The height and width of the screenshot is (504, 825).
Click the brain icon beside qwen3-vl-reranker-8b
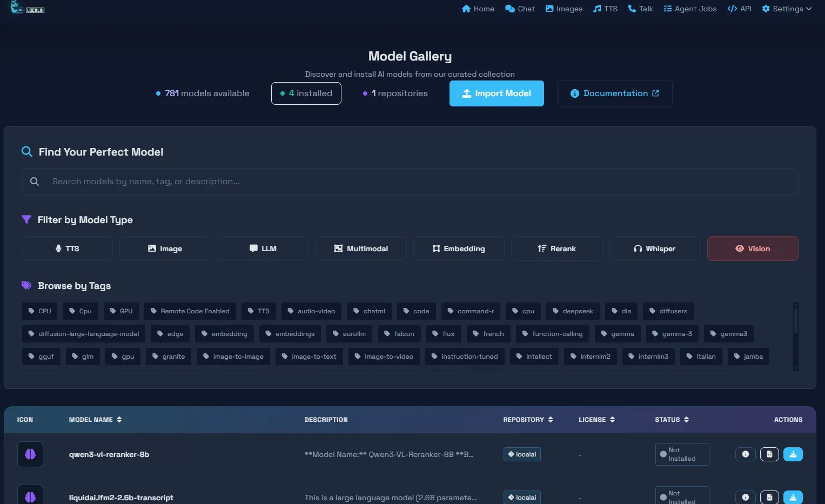pos(30,454)
